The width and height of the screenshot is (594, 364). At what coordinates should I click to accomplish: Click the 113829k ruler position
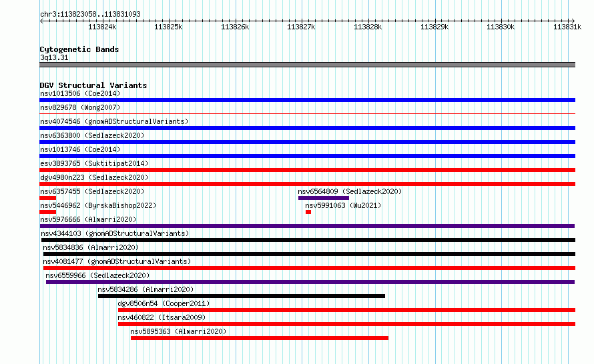434,27
